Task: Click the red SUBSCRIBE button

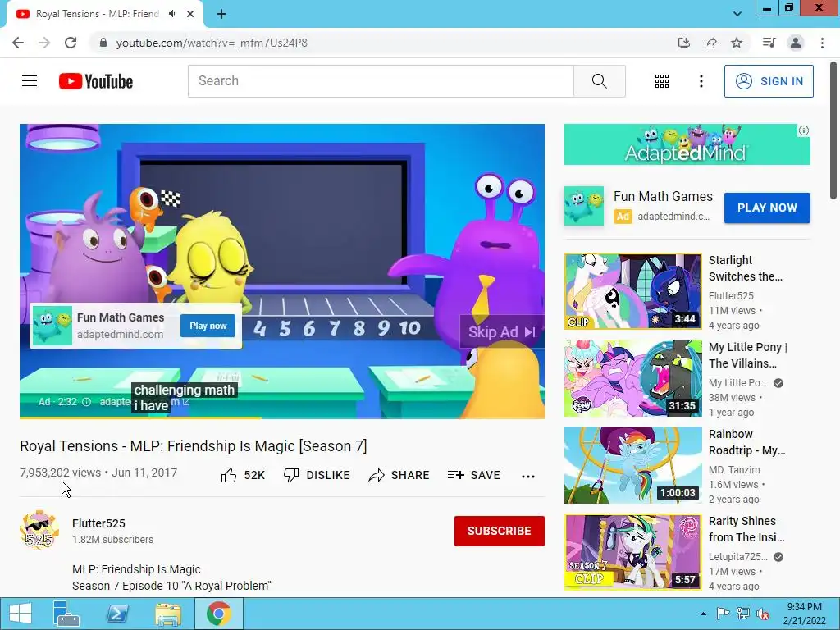Action: click(500, 531)
